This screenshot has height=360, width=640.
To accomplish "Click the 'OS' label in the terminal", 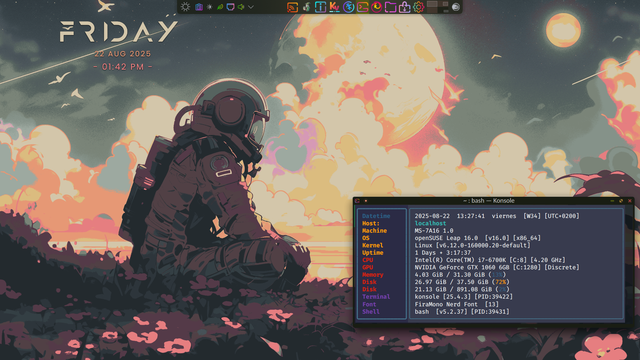I will tap(366, 238).
